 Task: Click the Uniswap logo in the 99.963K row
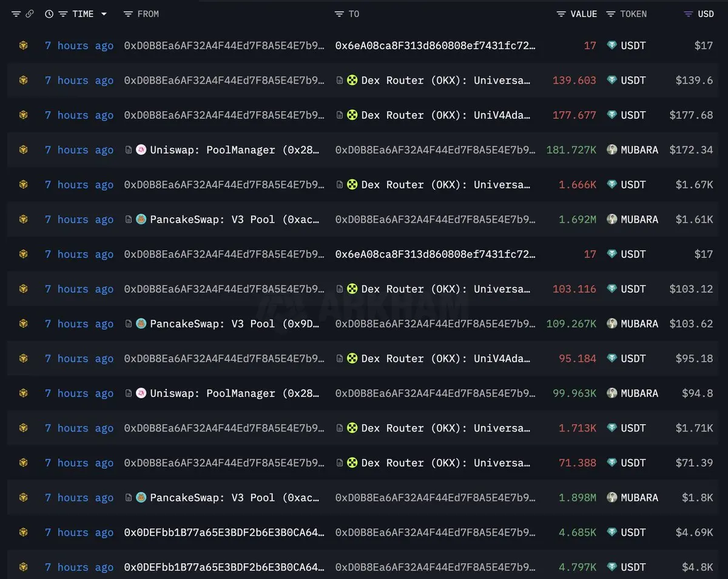tap(141, 393)
